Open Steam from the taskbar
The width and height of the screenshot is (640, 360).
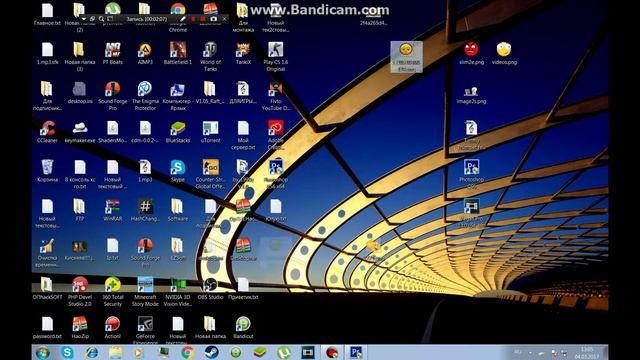click(211, 352)
